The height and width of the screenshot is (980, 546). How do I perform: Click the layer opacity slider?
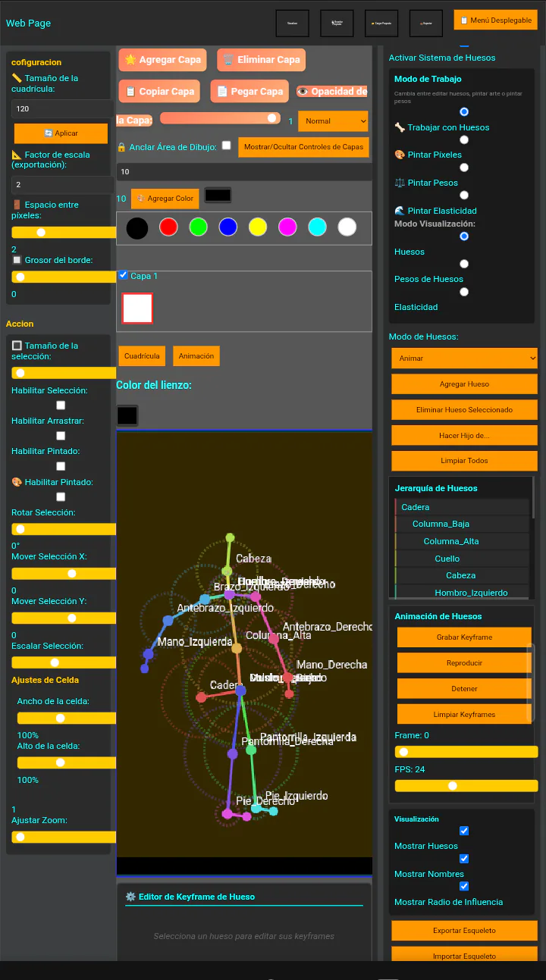[x=220, y=118]
